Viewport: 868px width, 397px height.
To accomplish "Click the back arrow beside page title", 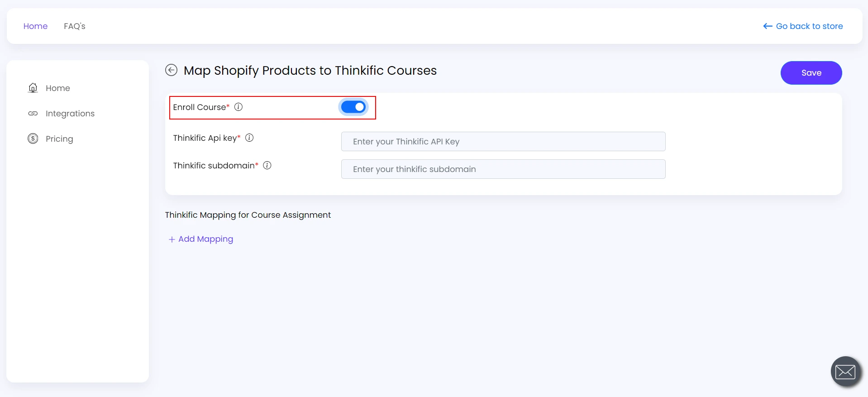I will coord(171,70).
